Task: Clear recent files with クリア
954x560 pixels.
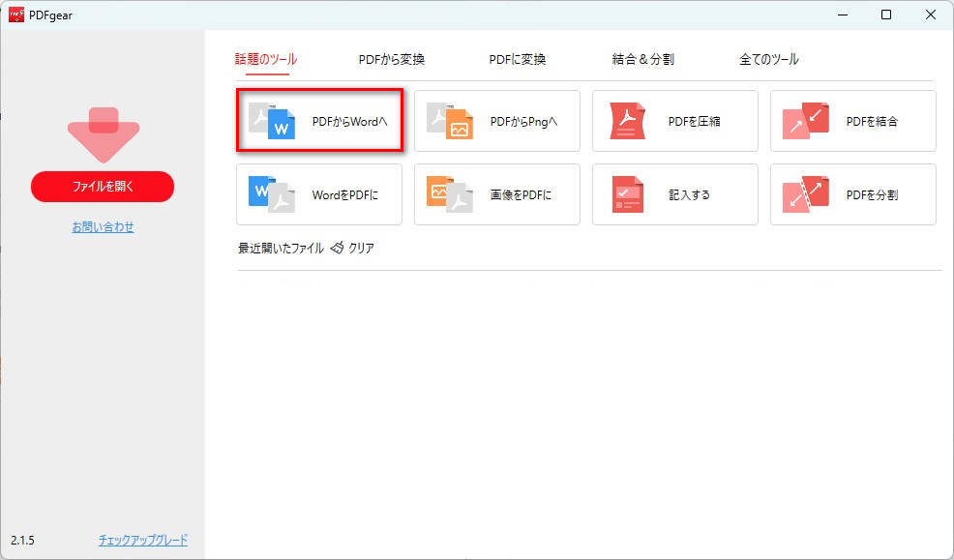Action: (357, 248)
